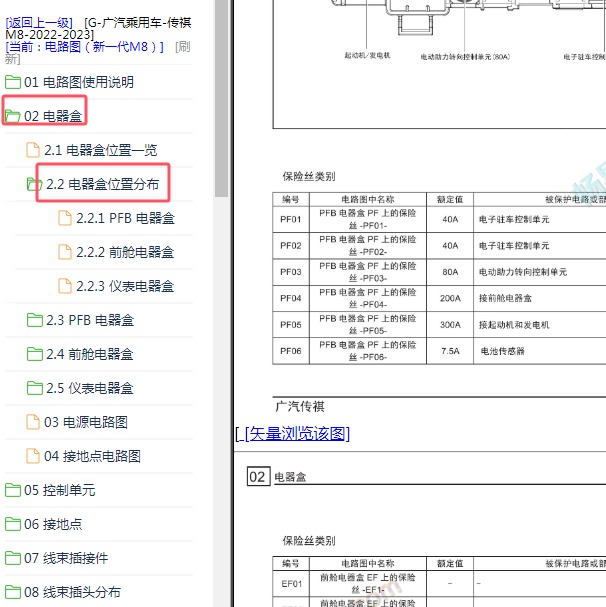Open 04 接地点电路图 document
This screenshot has width=606, height=607.
pos(92,456)
